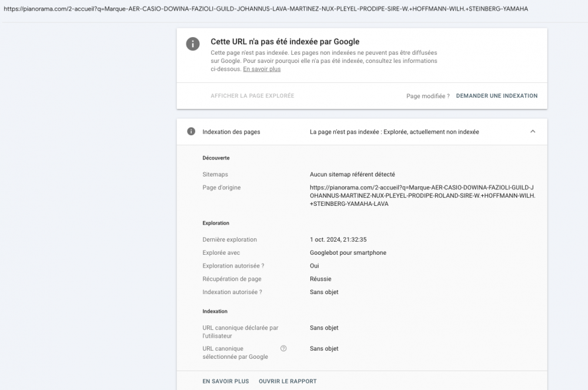Click the Exploration autorisée ? label
The image size is (588, 390).
[233, 266]
